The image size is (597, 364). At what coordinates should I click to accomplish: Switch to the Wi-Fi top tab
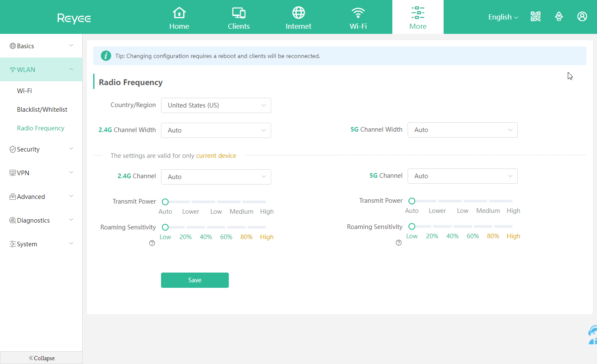pyautogui.click(x=358, y=17)
